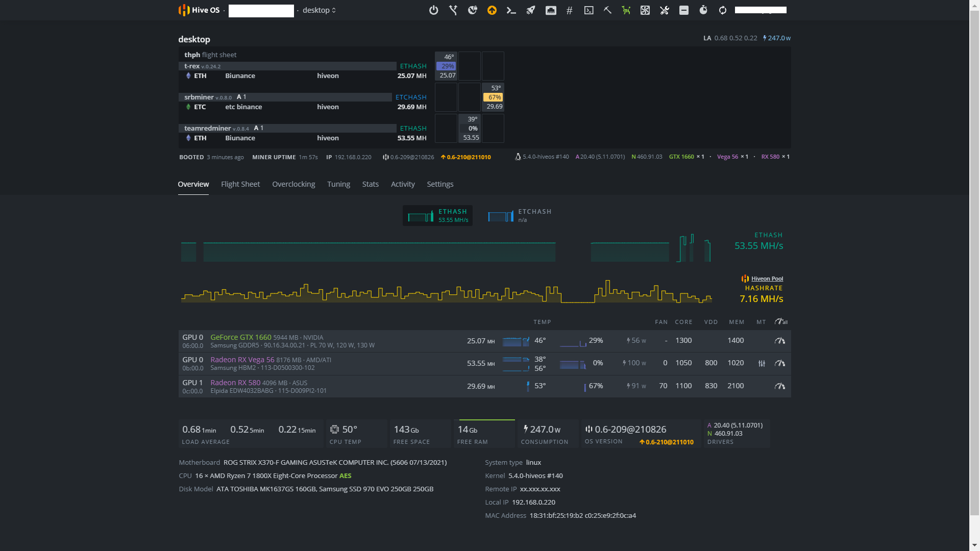Open speedometer for the GTX 1660 row
The image size is (980, 551).
pos(780,341)
